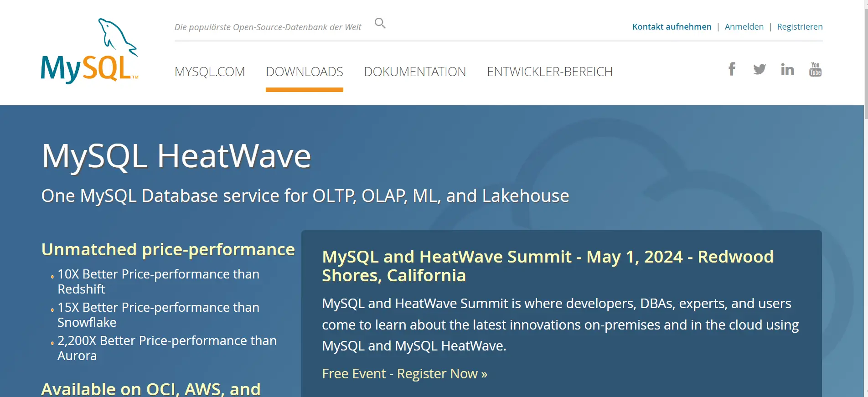868x397 pixels.
Task: Click the slogan 'Die populärste Open-Source-Datenbank der Welt'
Action: coord(268,27)
